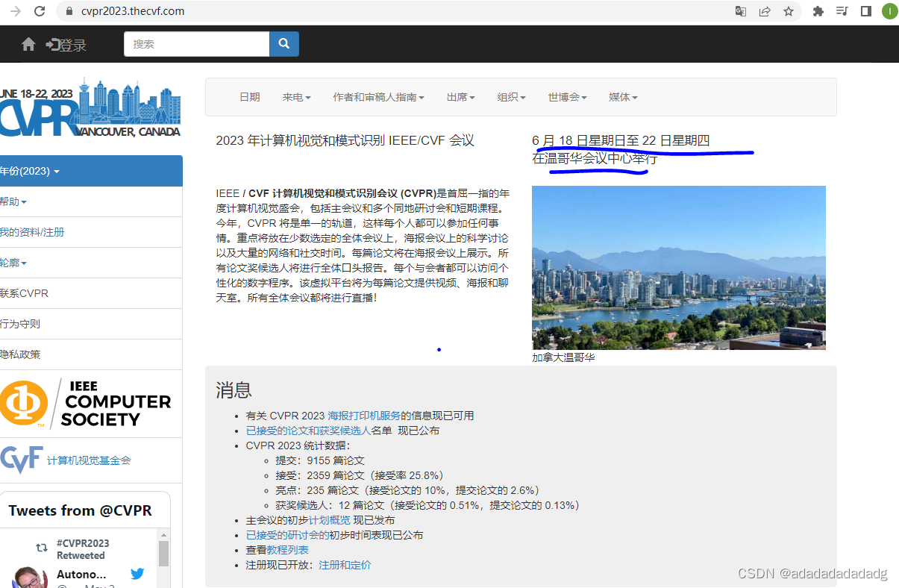Bookmark page with star icon
Image resolution: width=899 pixels, height=588 pixels.
[789, 11]
